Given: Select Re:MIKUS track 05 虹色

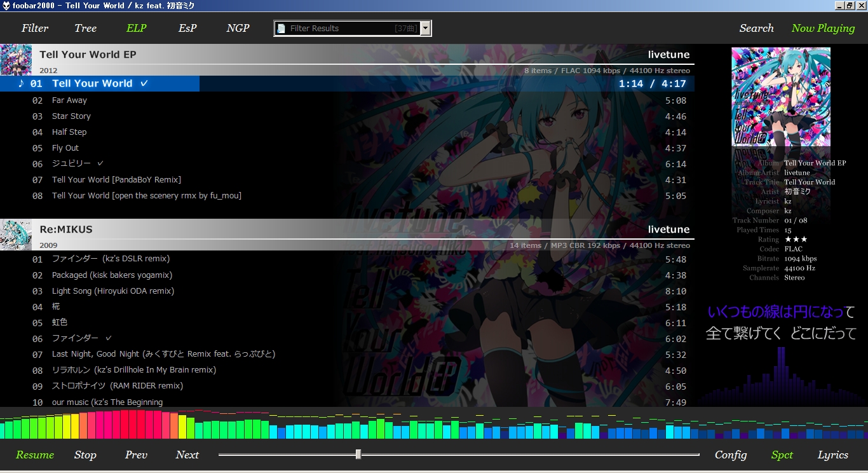Looking at the screenshot, I should click(x=347, y=322).
